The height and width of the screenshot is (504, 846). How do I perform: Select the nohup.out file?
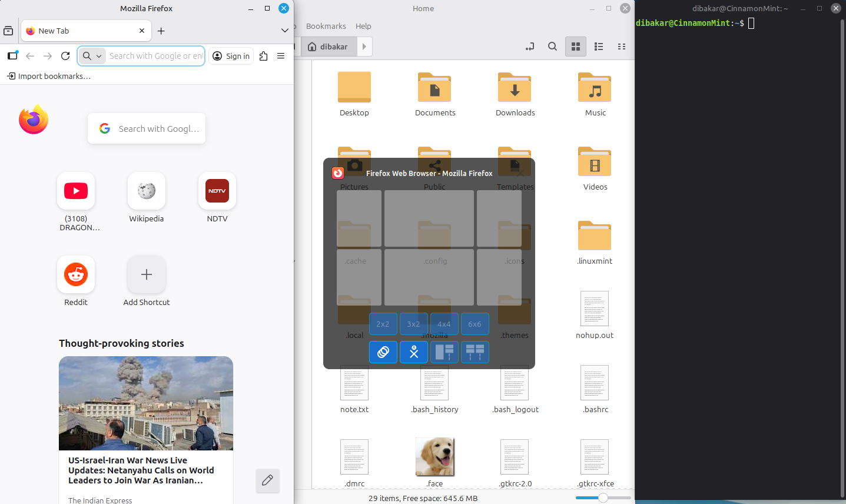click(x=595, y=316)
